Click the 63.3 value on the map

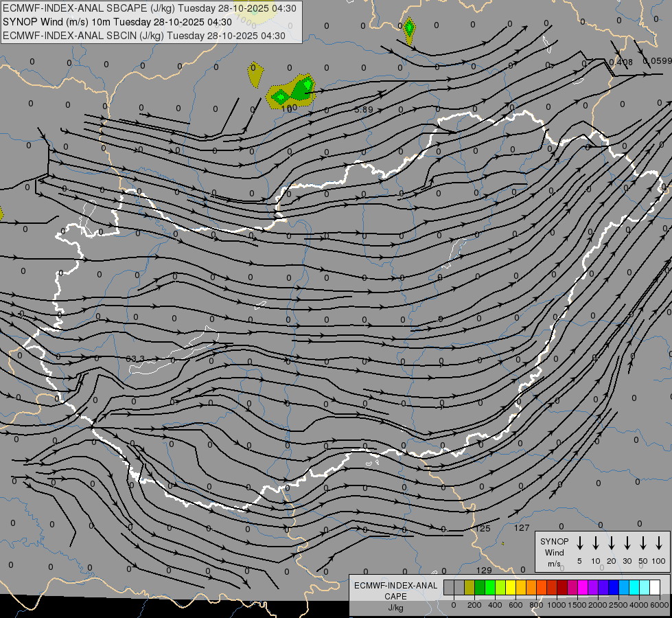point(135,358)
